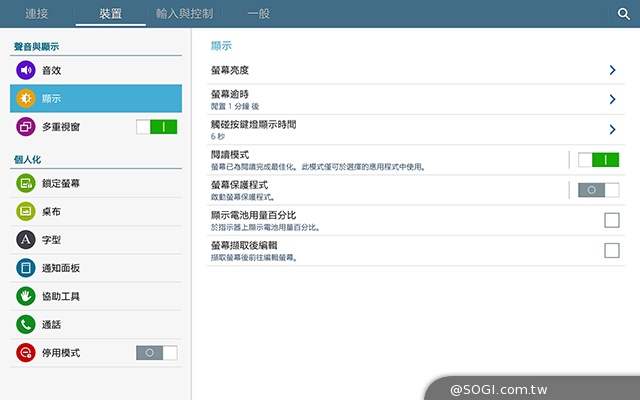This screenshot has height=400, width=640.
Task: Switch to the 連接 tab
Action: pos(38,14)
